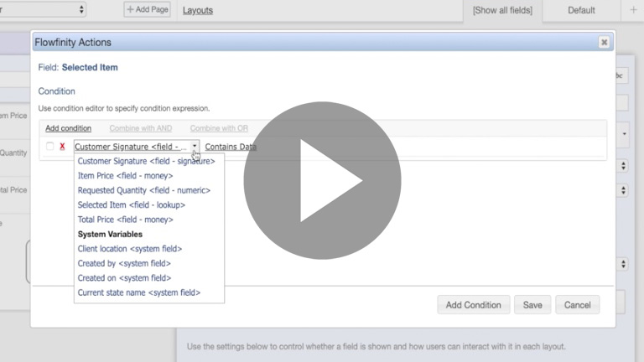Select Total Price money field option
Viewport: 644px width, 362px height.
coord(125,220)
